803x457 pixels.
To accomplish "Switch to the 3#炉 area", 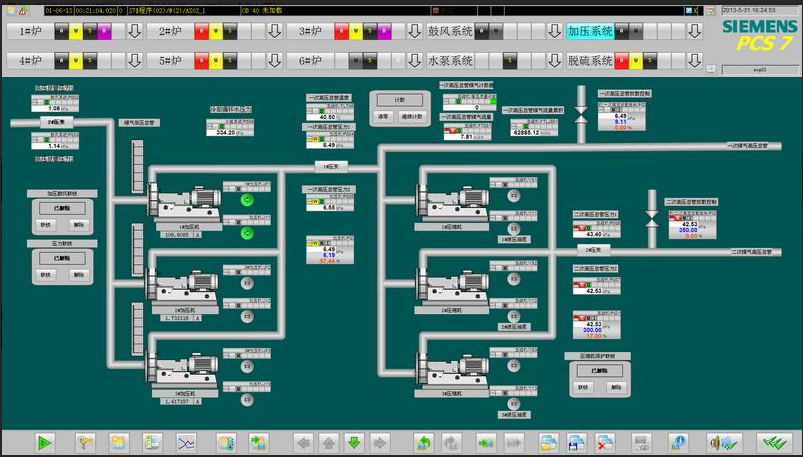I will coord(310,31).
